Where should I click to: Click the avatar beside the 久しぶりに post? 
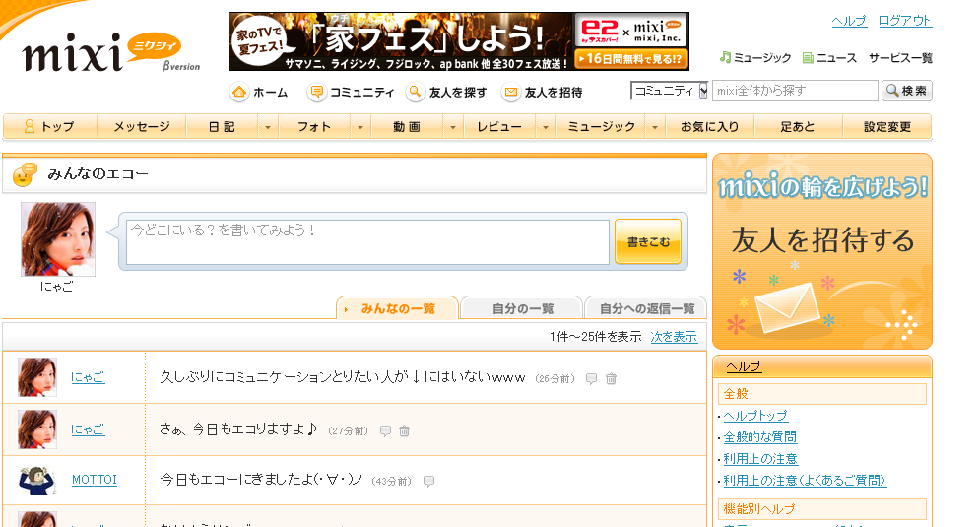tap(37, 377)
